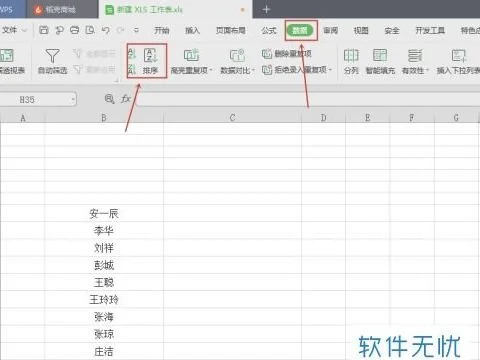This screenshot has height=360, width=480.
Task: Switch to the 视图 ribbon tab
Action: click(x=361, y=31)
